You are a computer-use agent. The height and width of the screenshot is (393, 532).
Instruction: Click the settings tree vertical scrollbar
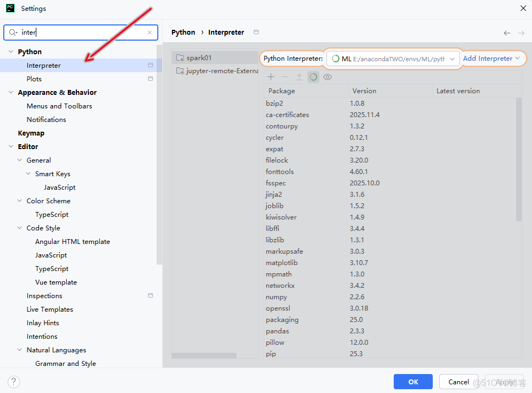point(159,154)
